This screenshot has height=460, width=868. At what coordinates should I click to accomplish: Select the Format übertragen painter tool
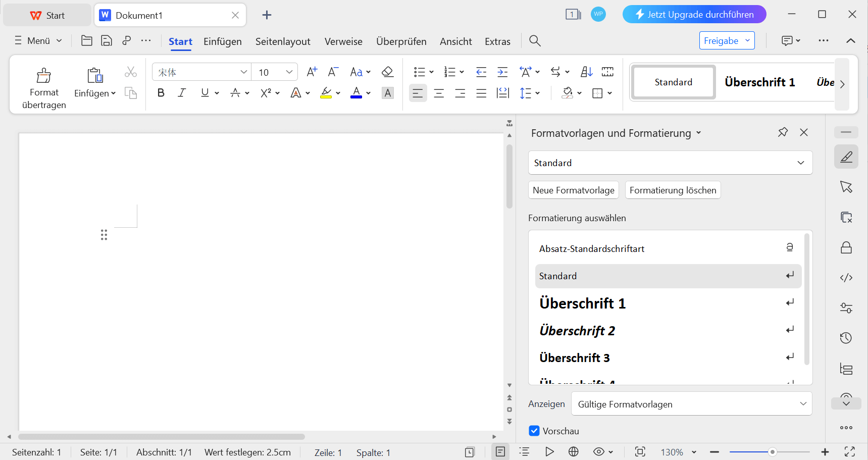click(x=43, y=86)
